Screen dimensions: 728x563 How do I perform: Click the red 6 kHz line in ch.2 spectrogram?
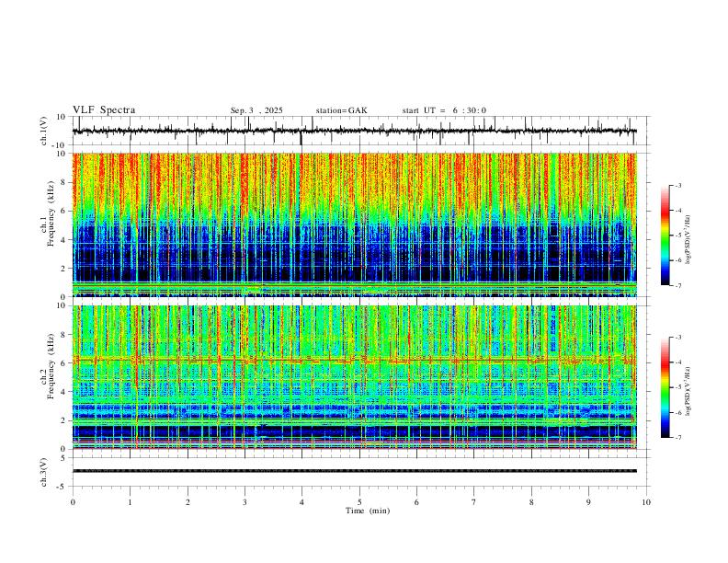(355, 360)
